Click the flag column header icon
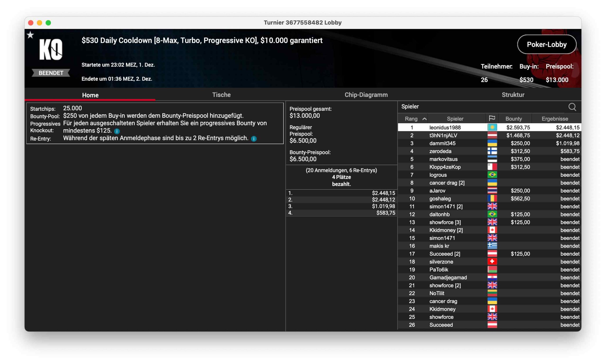 click(x=492, y=118)
